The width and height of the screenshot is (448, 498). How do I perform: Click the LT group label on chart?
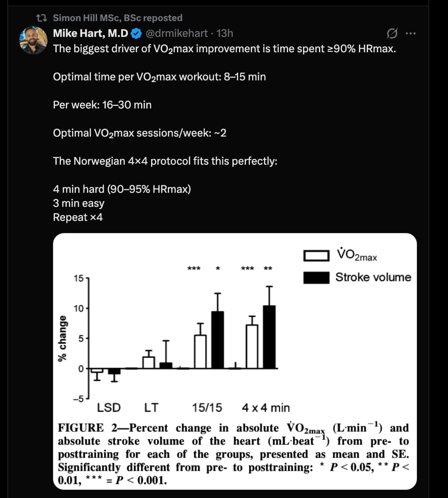point(152,408)
